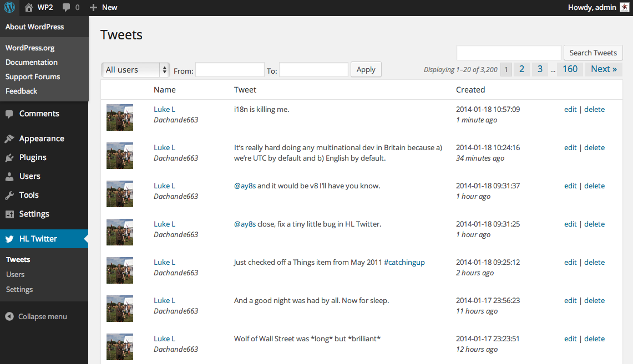Open @ay8s mention in the v8 tweet
The height and width of the screenshot is (364, 633).
coord(245,186)
